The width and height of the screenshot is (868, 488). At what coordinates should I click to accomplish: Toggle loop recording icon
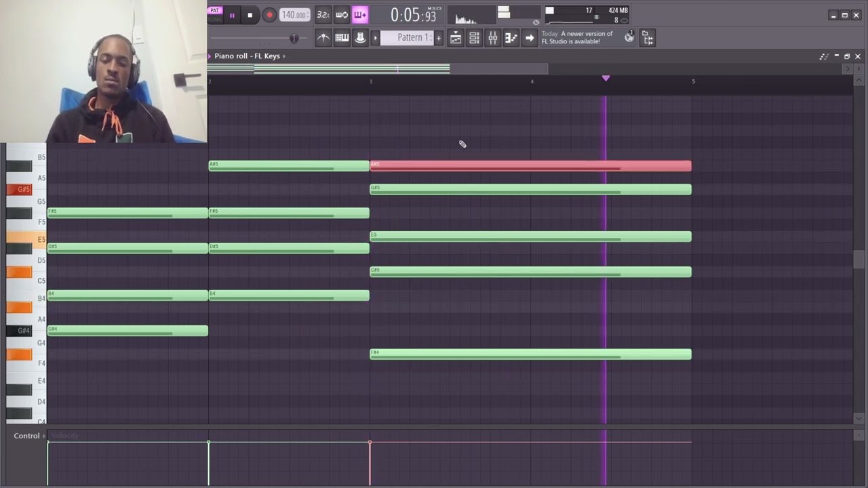(x=342, y=15)
